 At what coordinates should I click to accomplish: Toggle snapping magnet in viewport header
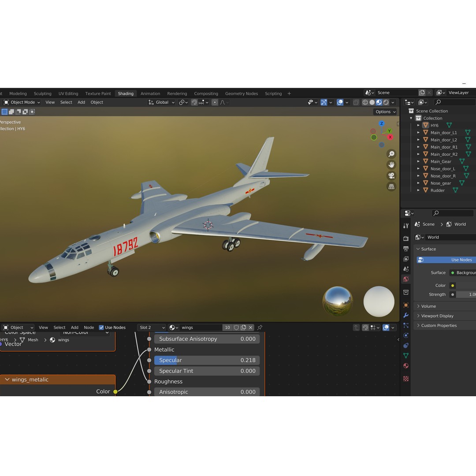[194, 102]
